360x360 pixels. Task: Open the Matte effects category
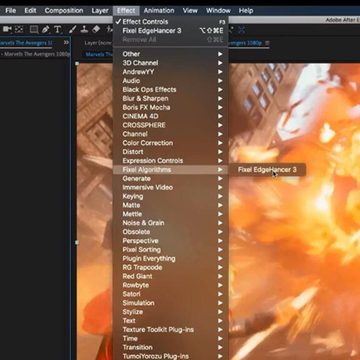coord(170,205)
